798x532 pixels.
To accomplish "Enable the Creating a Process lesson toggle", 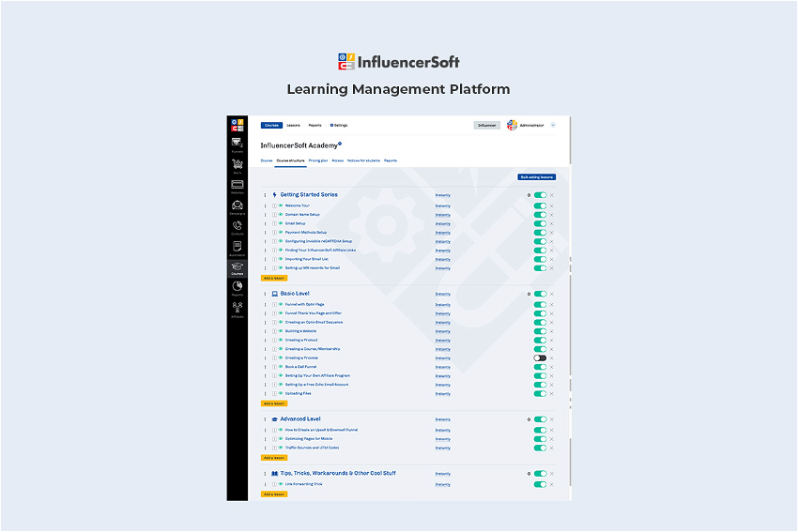I will pyautogui.click(x=540, y=357).
